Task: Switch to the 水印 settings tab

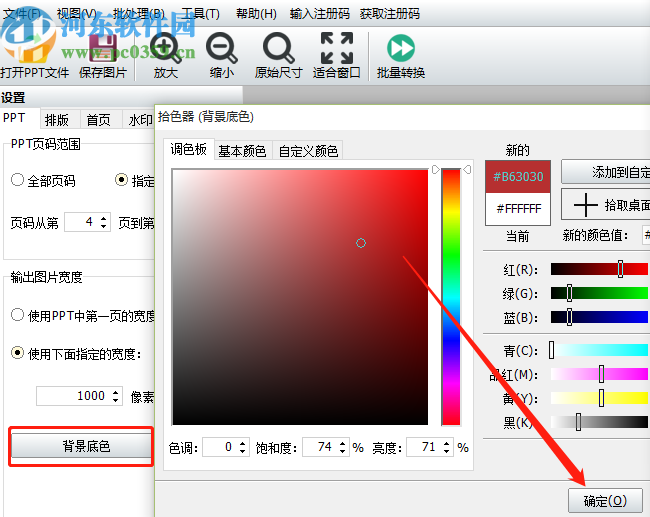Action: [140, 120]
